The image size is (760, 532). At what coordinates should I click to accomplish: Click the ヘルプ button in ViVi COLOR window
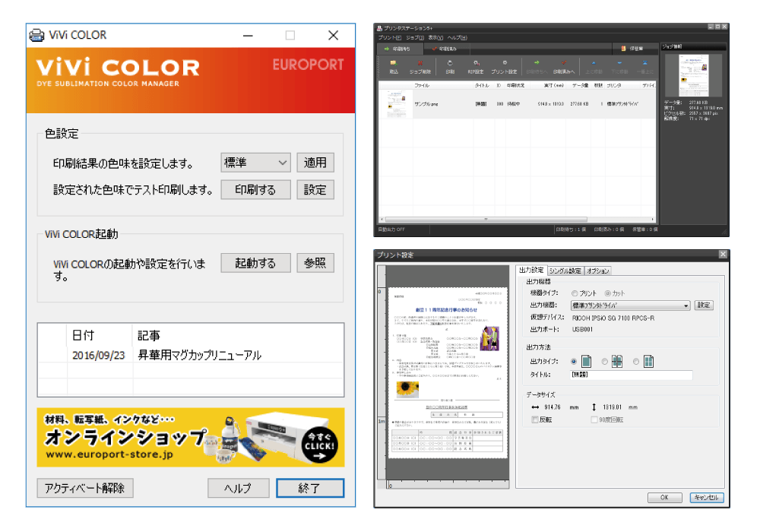[238, 488]
